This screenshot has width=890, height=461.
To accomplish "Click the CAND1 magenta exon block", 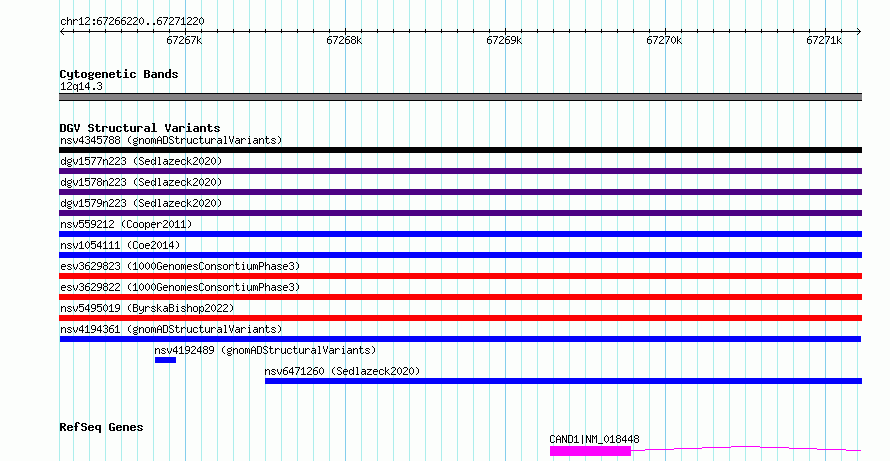I will click(590, 451).
